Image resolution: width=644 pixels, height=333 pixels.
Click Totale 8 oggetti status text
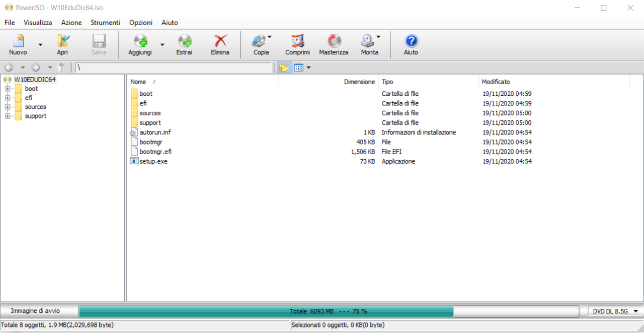[57, 325]
